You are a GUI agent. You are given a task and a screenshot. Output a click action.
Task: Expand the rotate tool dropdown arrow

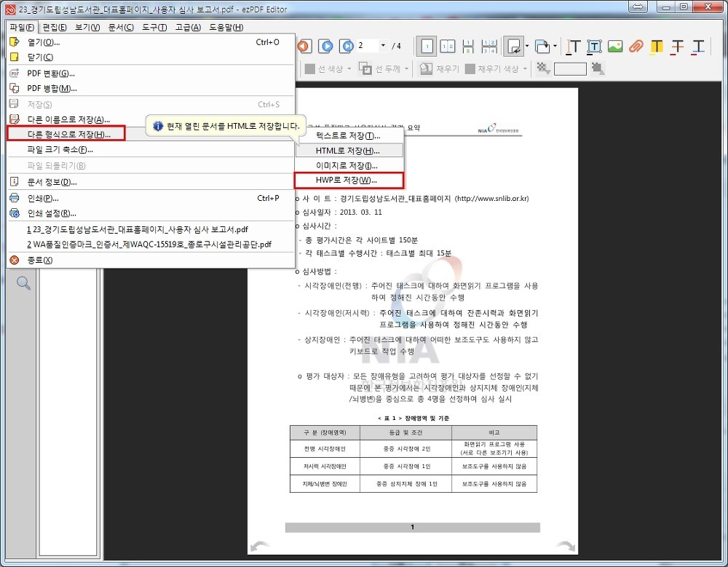(527, 46)
